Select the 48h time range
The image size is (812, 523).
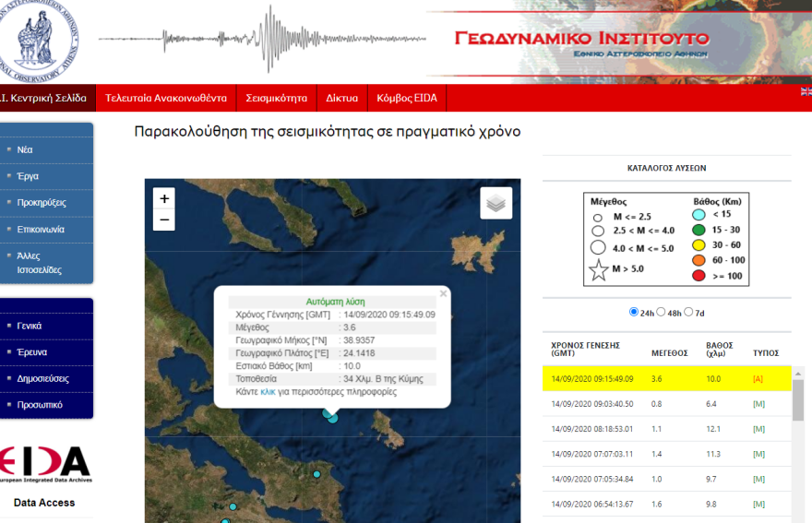661,312
